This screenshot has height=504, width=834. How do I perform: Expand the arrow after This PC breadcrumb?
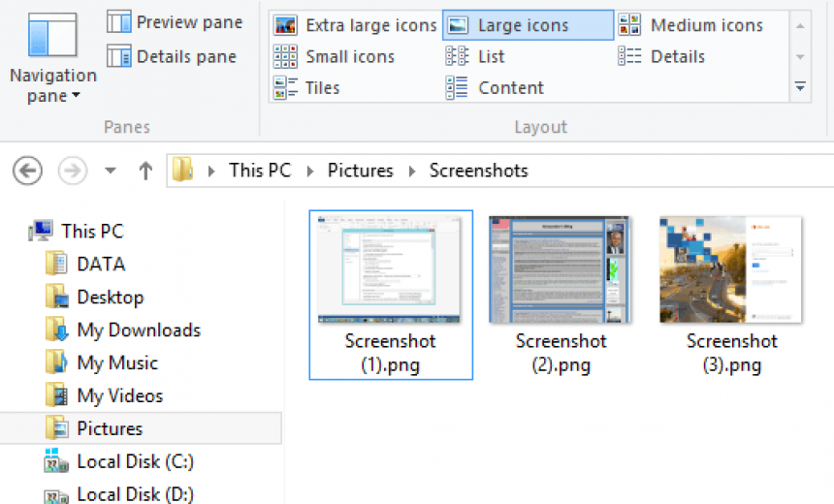pos(310,172)
